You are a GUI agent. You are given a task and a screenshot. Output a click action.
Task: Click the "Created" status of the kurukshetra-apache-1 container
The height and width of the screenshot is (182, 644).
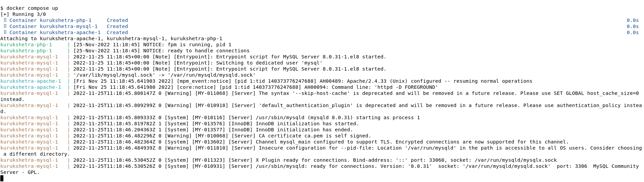coord(117,32)
